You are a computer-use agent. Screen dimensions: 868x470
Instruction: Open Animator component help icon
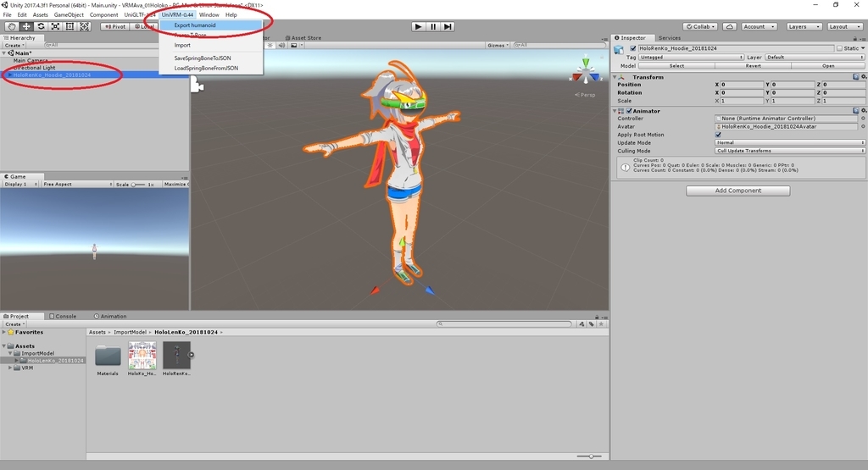[x=856, y=111]
